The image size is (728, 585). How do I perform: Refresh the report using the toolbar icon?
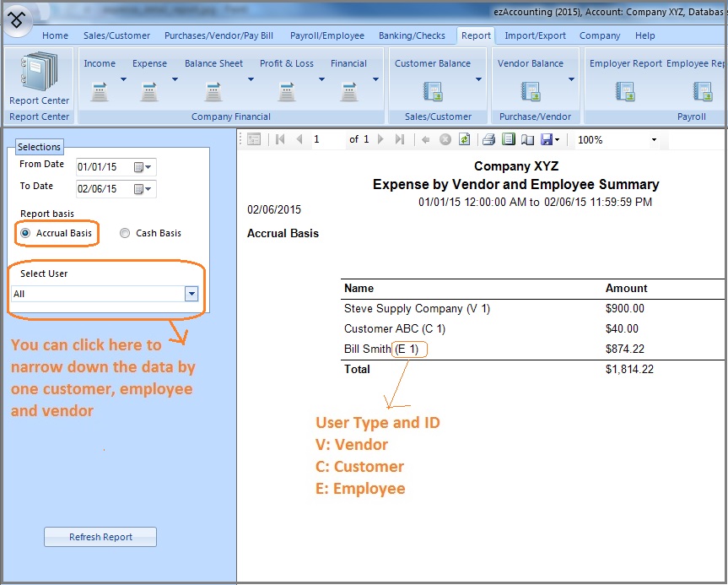pyautogui.click(x=464, y=139)
